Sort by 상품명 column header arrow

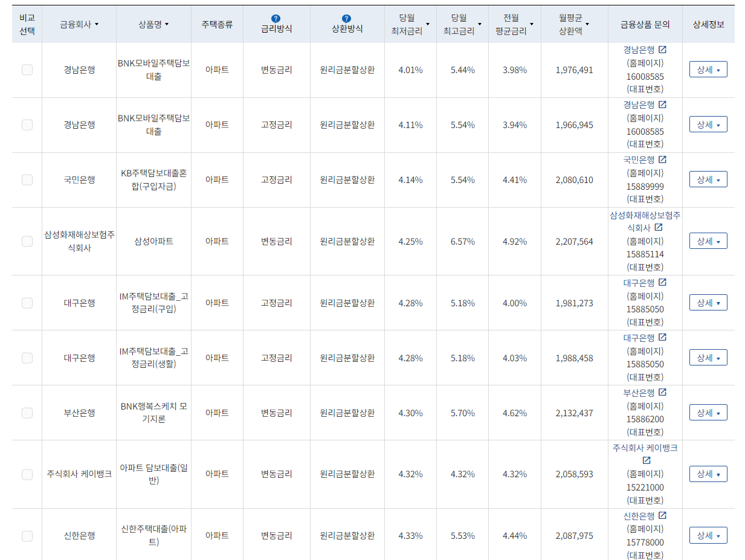[x=167, y=25]
